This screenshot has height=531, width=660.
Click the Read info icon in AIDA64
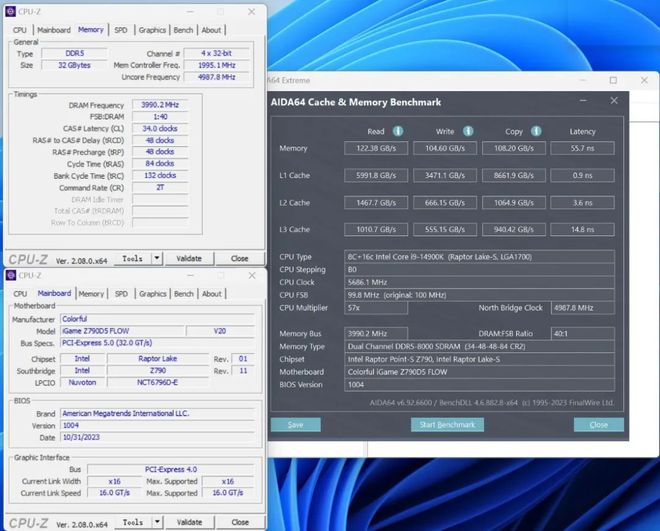click(x=398, y=131)
